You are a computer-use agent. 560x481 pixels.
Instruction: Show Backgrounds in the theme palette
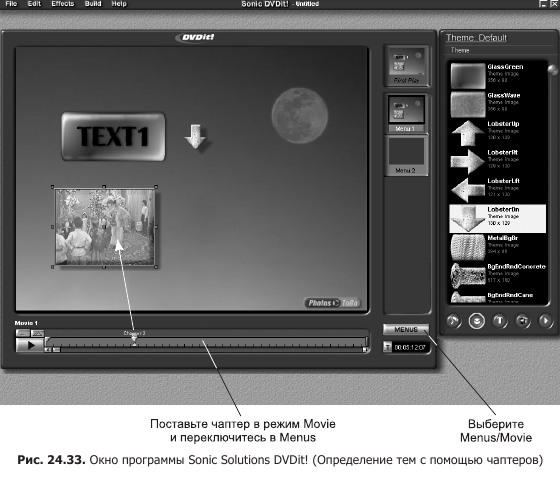454,321
